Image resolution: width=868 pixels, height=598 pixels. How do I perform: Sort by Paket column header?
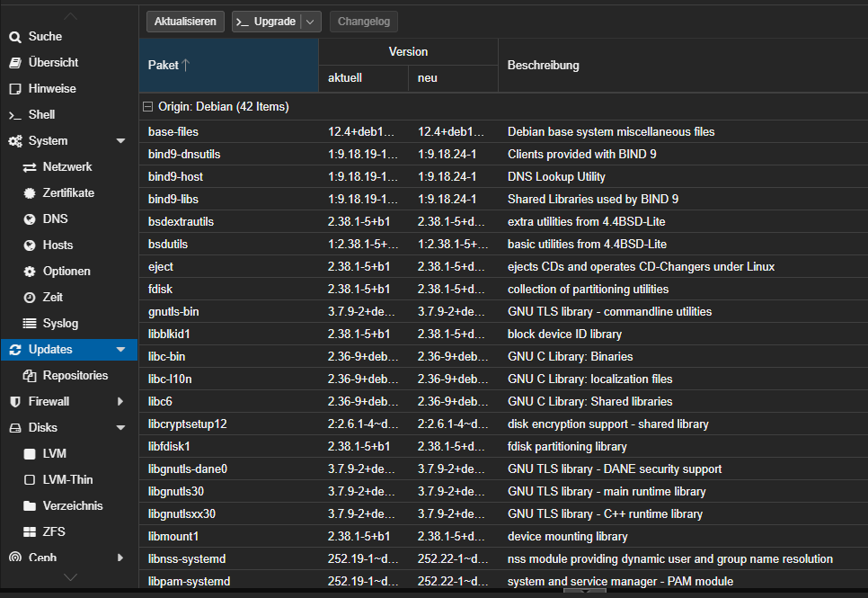[x=228, y=65]
